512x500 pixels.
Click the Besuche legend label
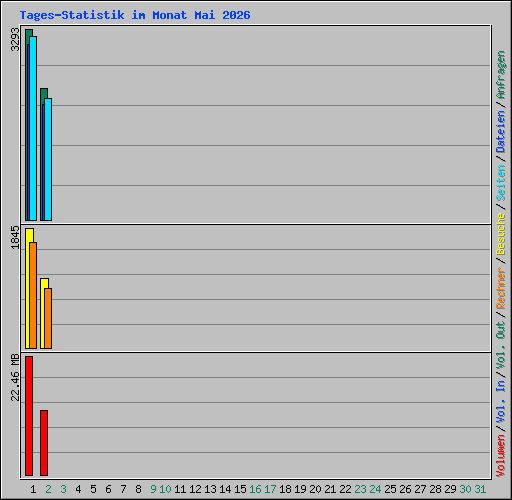tap(501, 234)
